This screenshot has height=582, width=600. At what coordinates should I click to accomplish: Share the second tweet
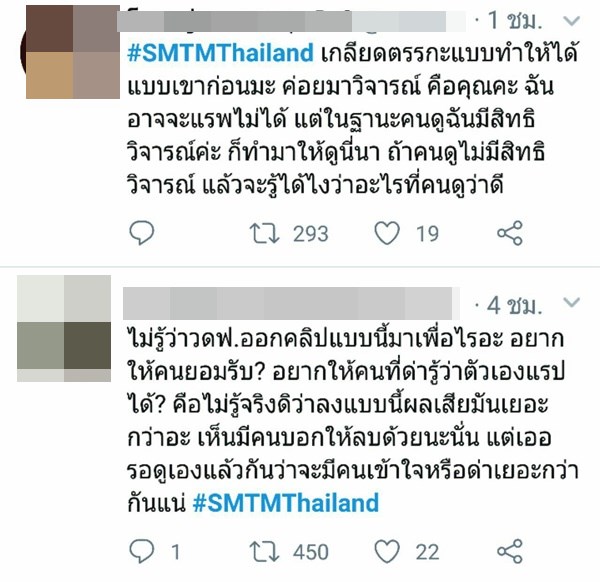coord(510,551)
